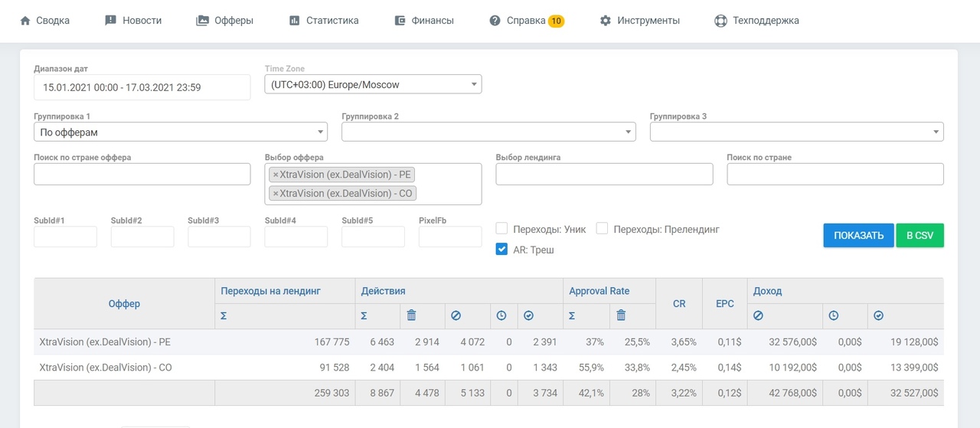The height and width of the screenshot is (428, 980).
Task: Enable Переходы: Прелендинг checkbox
Action: tap(603, 229)
